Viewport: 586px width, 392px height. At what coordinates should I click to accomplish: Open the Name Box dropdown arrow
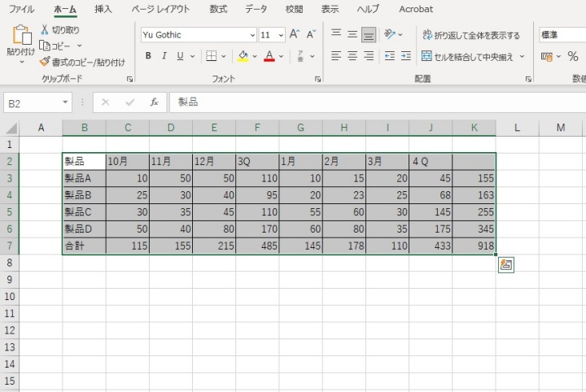[x=65, y=102]
